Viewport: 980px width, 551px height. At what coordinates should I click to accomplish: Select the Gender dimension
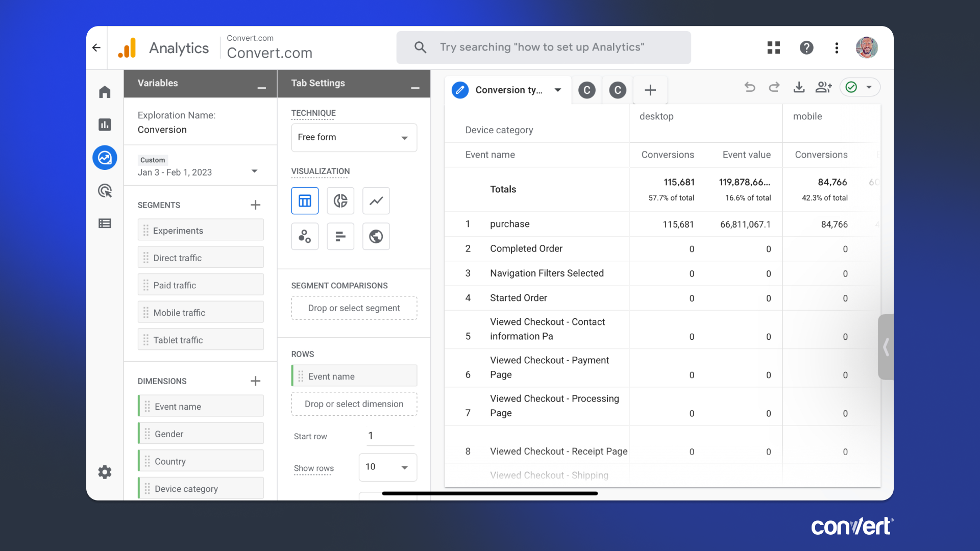(x=201, y=434)
